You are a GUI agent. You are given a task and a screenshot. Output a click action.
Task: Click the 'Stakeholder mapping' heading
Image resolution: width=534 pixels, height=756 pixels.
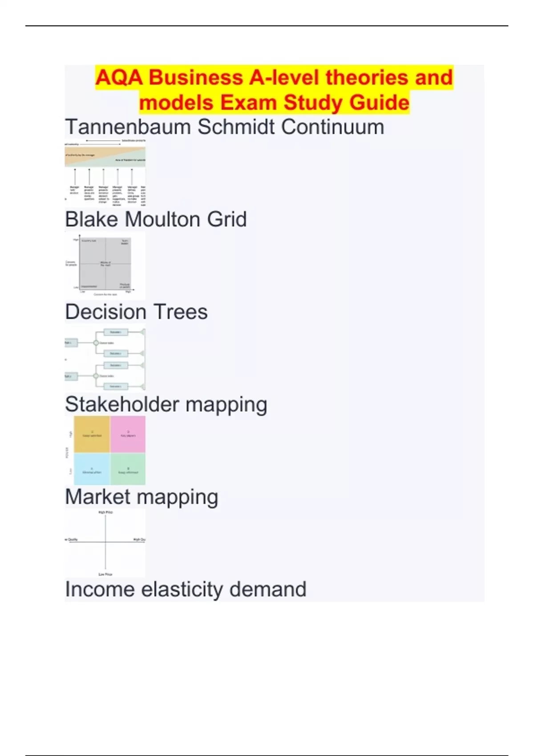(166, 405)
